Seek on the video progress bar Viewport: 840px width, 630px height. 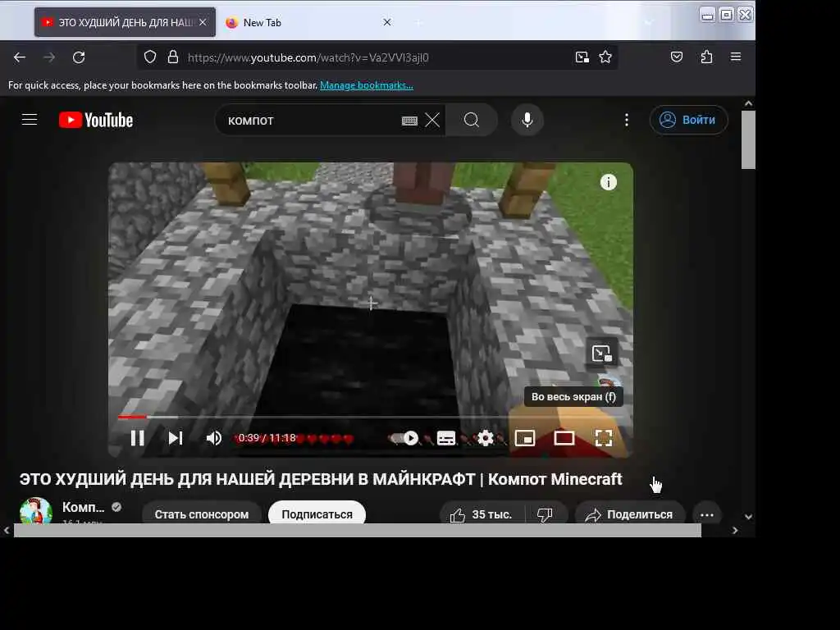(370, 417)
